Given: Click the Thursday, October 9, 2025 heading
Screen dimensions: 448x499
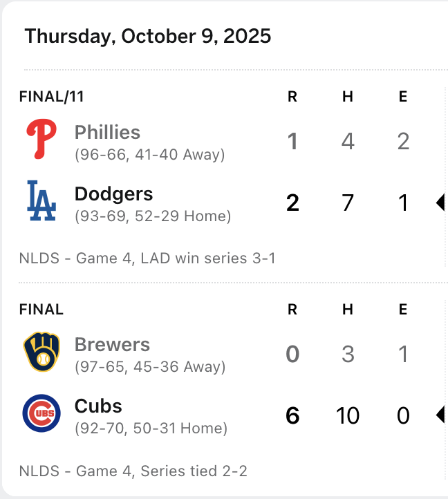Looking at the screenshot, I should coord(148,36).
